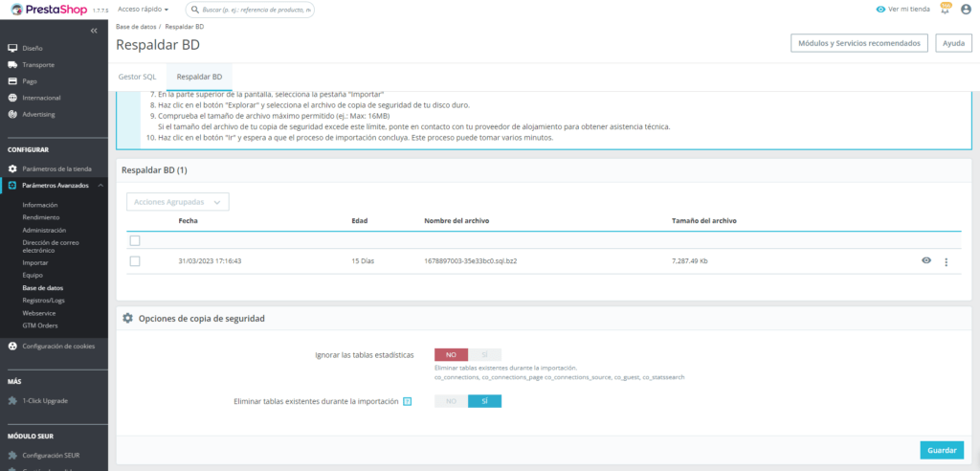980x471 pixels.
Task: Sort by Tamaño del archivo column header
Action: (x=703, y=221)
